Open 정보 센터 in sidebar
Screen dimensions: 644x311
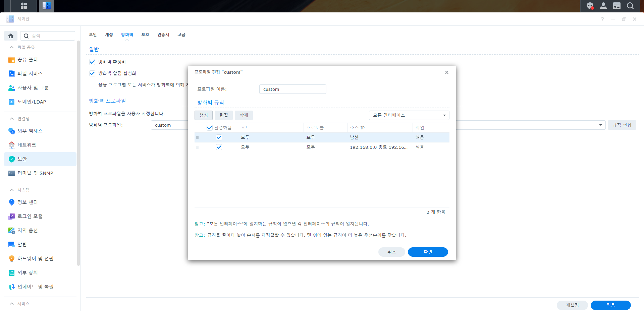[x=40, y=202]
